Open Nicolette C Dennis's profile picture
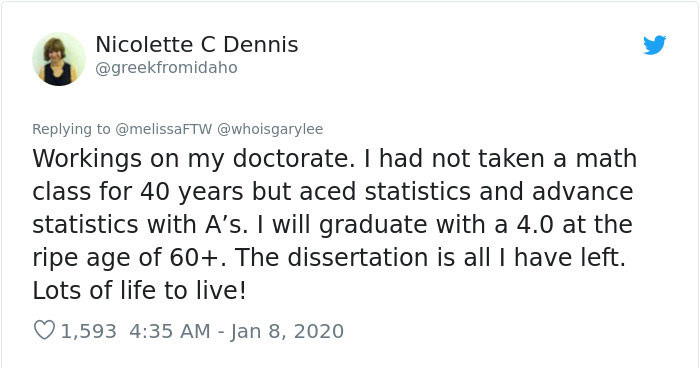Viewport: 700px width, 368px height. click(x=59, y=59)
